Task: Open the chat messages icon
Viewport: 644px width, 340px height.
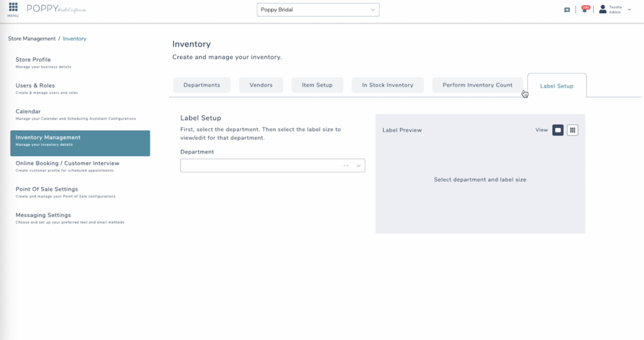Action: coord(567,10)
